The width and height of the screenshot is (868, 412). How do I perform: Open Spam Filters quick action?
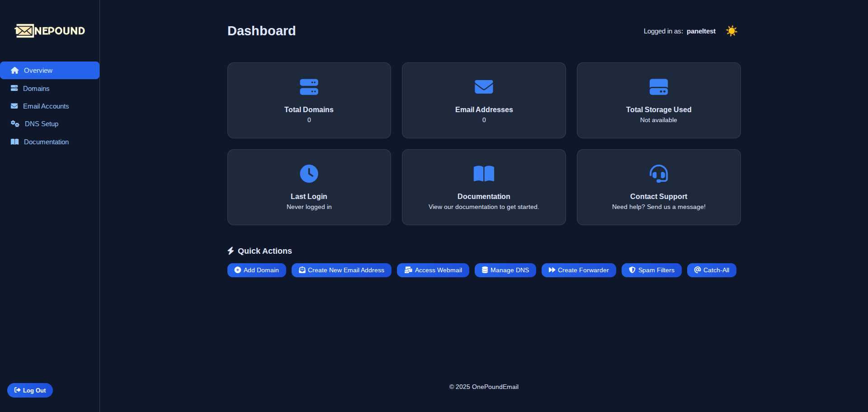tap(651, 270)
